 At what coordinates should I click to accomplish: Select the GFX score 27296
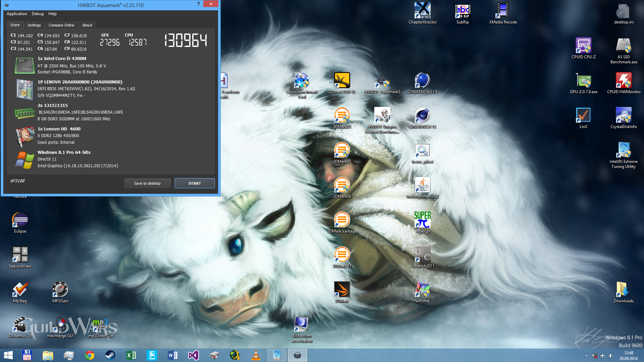[110, 42]
